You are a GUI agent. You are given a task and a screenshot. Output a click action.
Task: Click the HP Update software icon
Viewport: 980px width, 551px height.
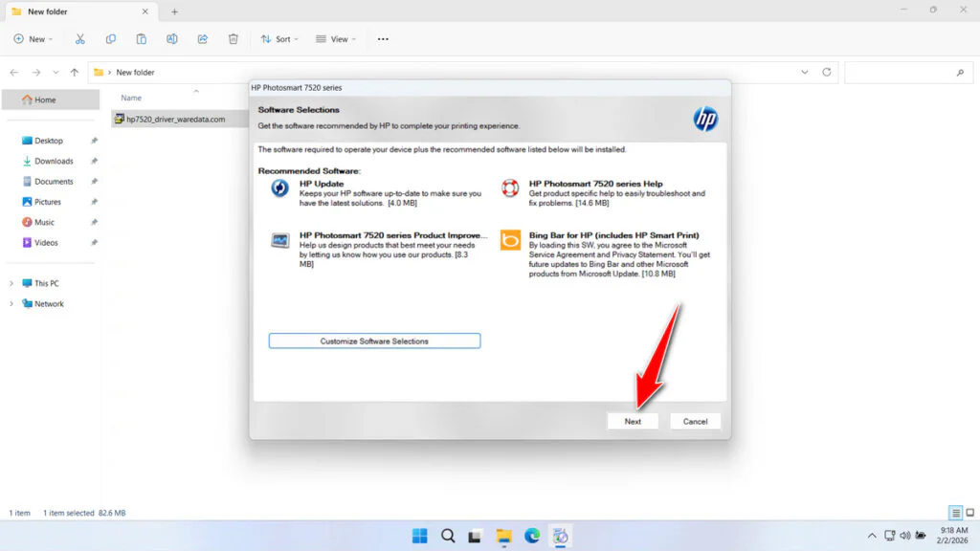pos(278,188)
